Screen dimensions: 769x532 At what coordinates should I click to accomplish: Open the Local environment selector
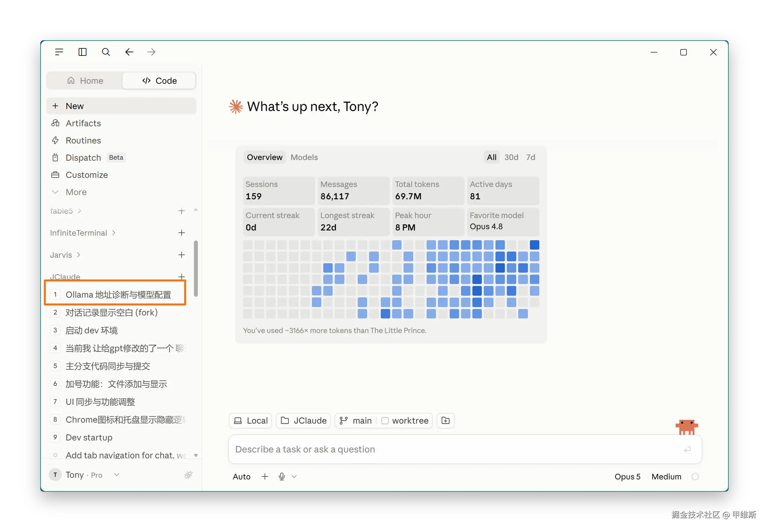pos(250,421)
